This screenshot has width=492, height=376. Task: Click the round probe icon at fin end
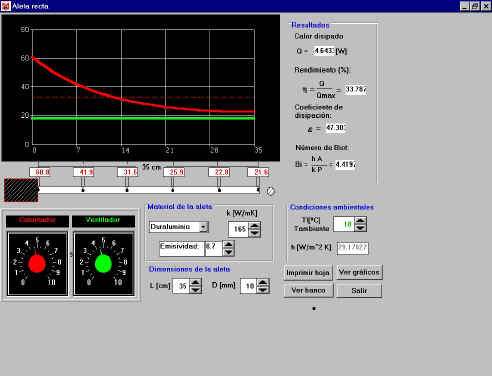click(x=270, y=191)
